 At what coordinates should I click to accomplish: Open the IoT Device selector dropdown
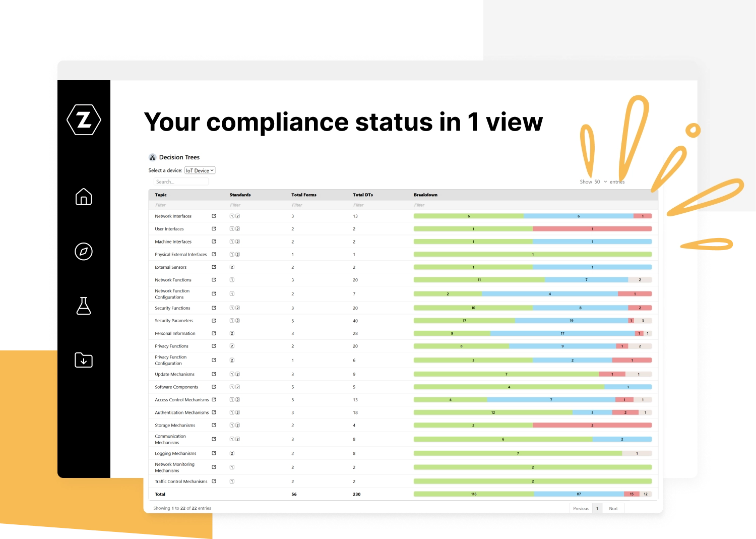(x=200, y=170)
